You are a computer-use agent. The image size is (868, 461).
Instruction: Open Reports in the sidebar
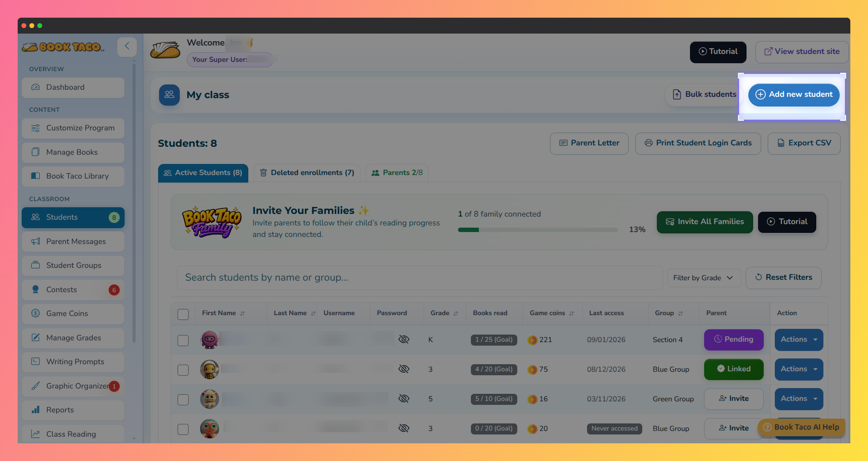click(x=73, y=410)
